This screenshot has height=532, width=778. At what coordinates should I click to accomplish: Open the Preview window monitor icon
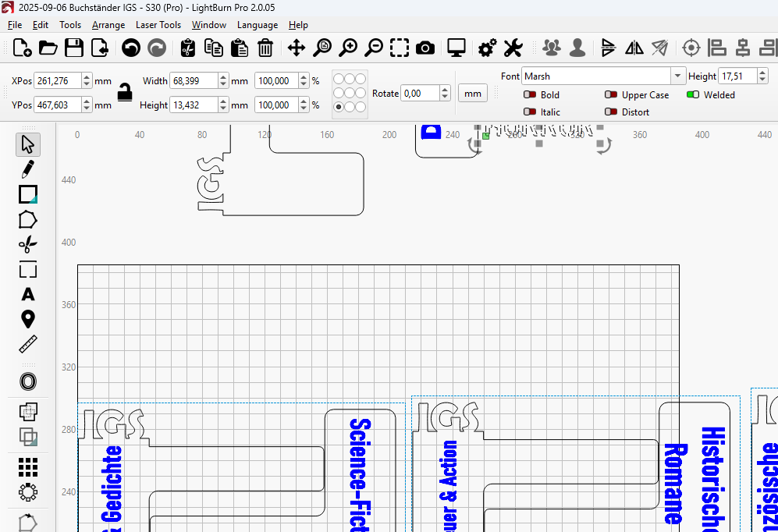coord(456,48)
